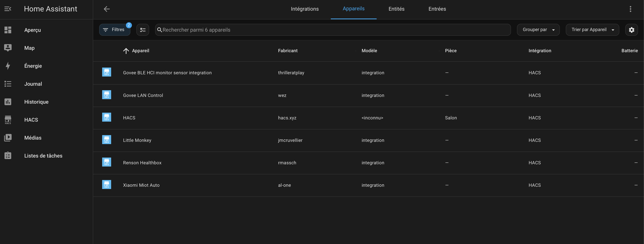The height and width of the screenshot is (244, 644).
Task: Sort by the Pièce column header
Action: (x=451, y=51)
